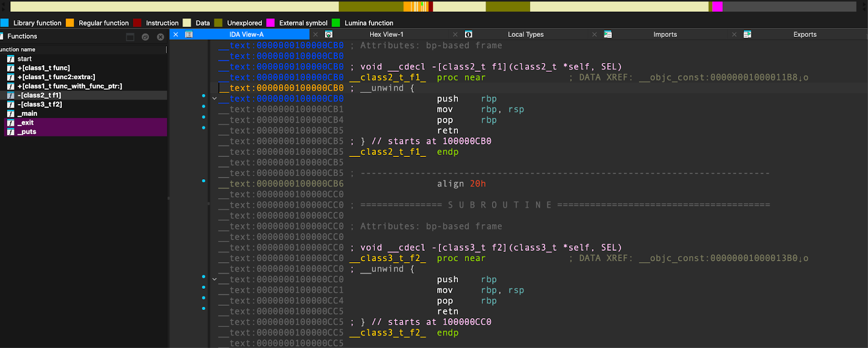Switch to the Local Types tab
Screen dimensions: 868x348
click(x=525, y=34)
